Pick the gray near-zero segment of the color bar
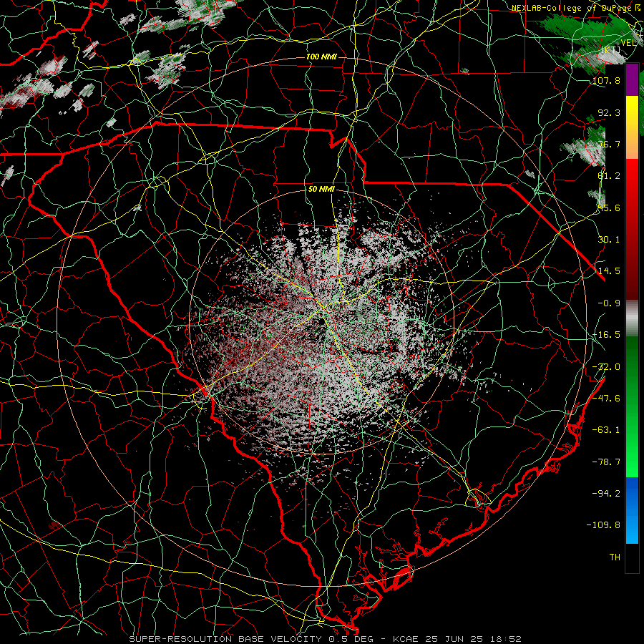The height and width of the screenshot is (644, 644). click(x=632, y=318)
